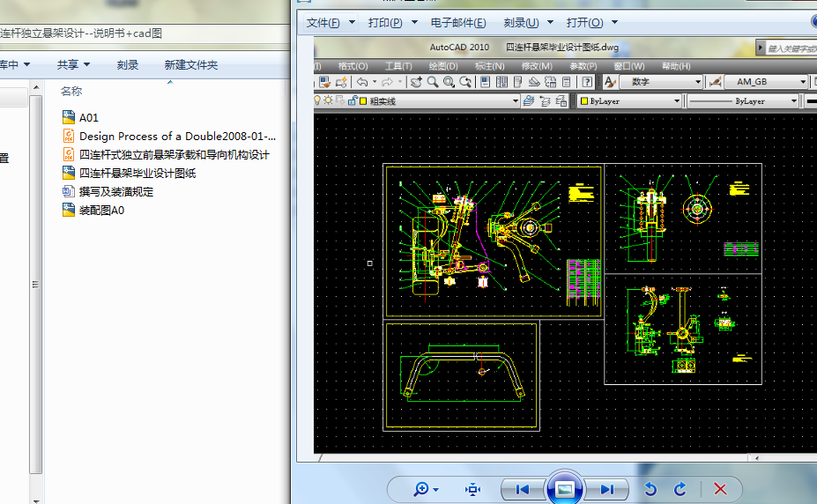Image resolution: width=817 pixels, height=504 pixels.
Task: Click the horizontal scrollbar left arrow under picture
Action: point(756,458)
